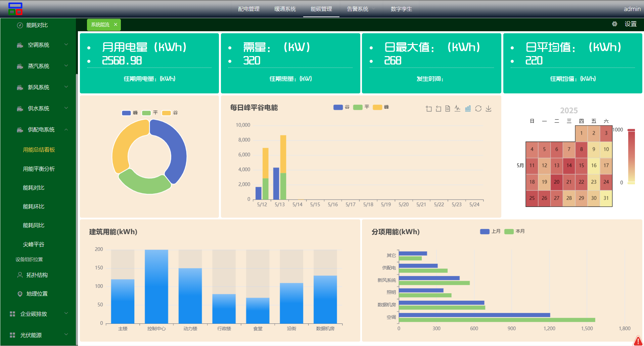Switch the daily chart to line view
This screenshot has height=346, width=644.
click(457, 109)
